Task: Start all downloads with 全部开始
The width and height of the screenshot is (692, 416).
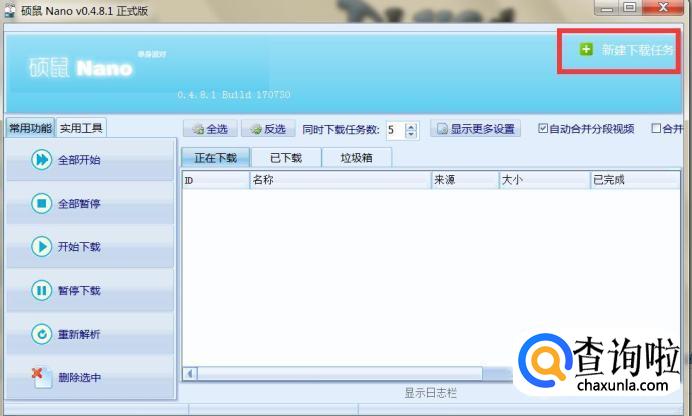Action: click(x=90, y=160)
